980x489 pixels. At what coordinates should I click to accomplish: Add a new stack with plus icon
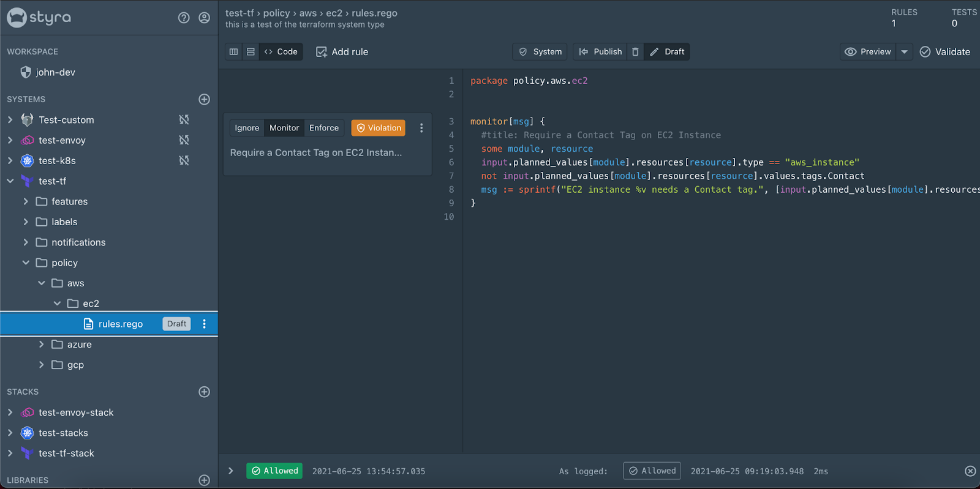click(205, 392)
